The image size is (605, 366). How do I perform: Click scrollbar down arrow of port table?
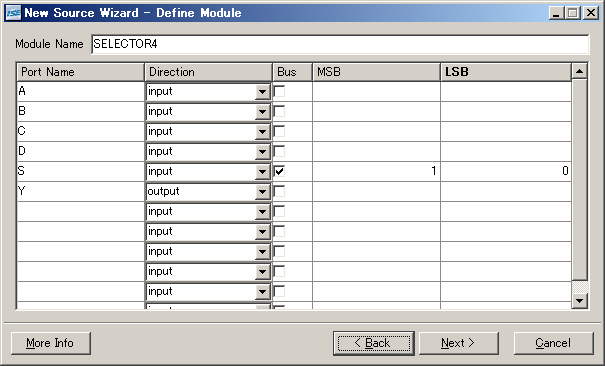click(x=580, y=300)
